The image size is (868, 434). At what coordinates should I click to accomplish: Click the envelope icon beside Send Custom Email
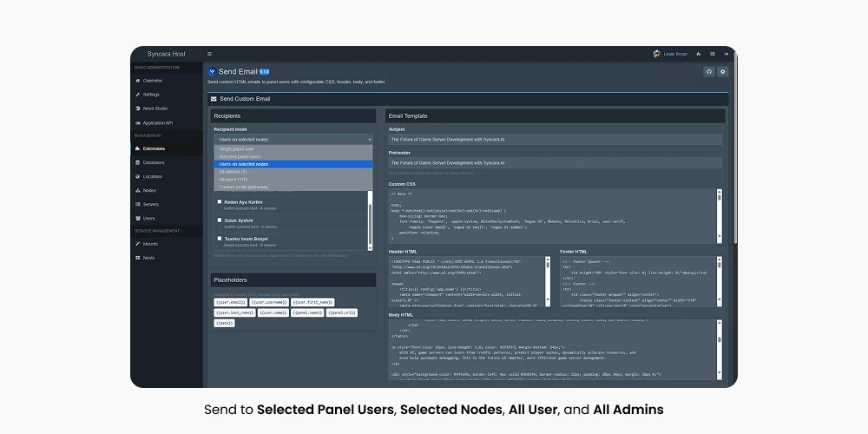(x=214, y=99)
